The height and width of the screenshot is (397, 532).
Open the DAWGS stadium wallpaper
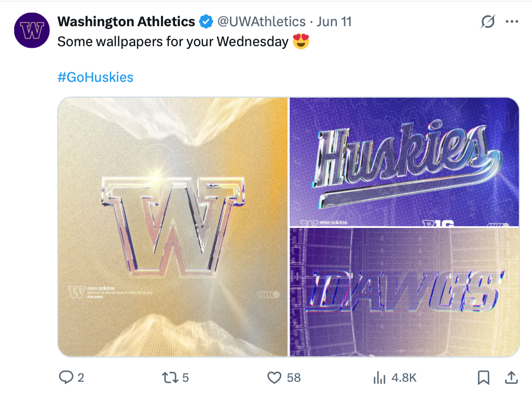click(x=404, y=292)
